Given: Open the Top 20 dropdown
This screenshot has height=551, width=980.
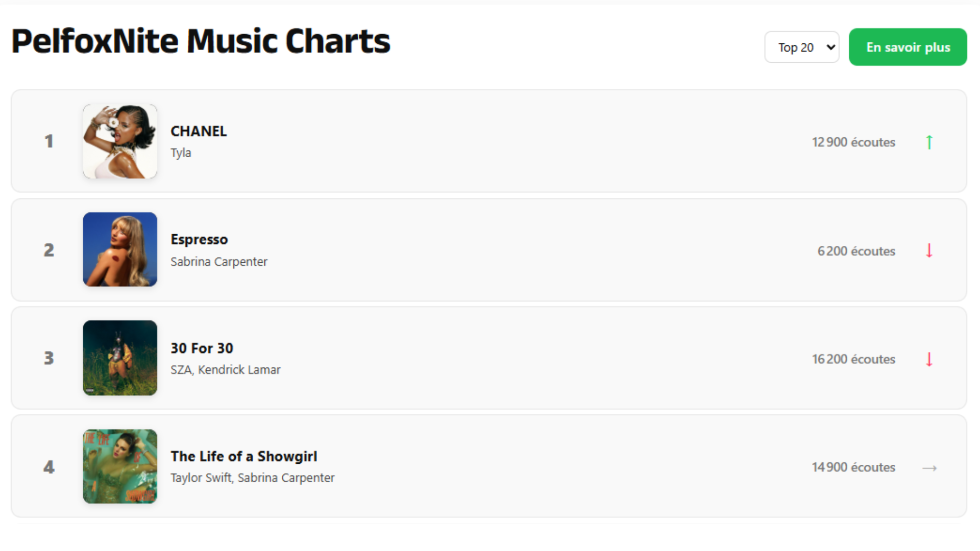Looking at the screenshot, I should click(801, 47).
